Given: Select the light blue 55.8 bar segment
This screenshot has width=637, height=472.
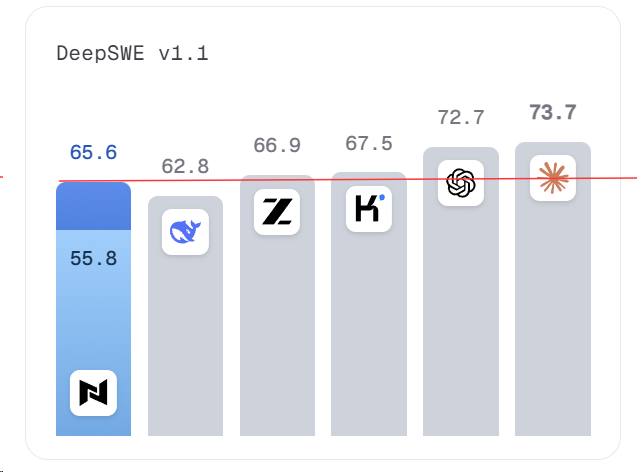Looking at the screenshot, I should (93, 333).
